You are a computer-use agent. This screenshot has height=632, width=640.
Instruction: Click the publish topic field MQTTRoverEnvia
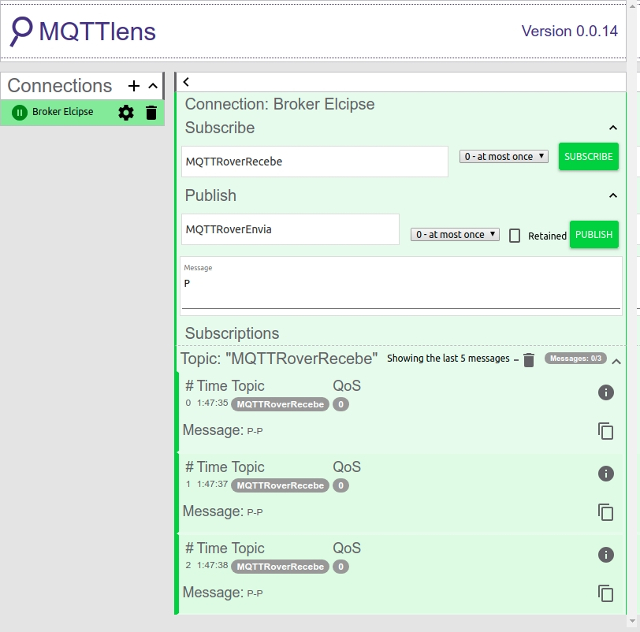[x=290, y=229]
